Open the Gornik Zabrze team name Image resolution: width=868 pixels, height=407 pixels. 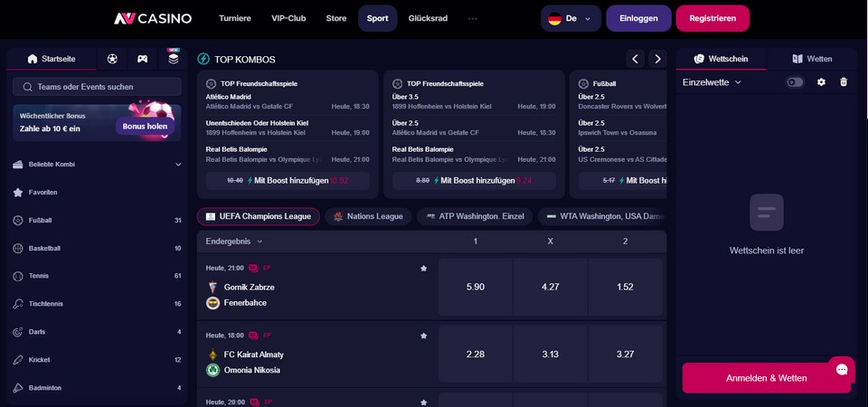tap(250, 288)
